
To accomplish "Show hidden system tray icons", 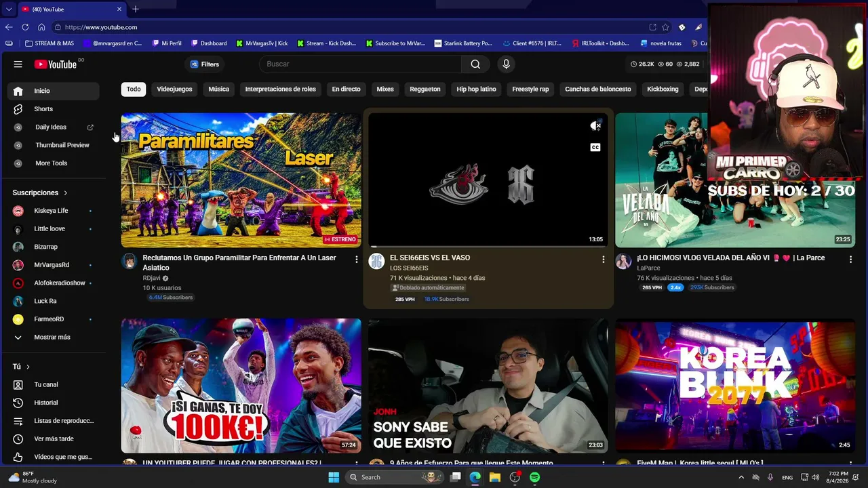I will pos(741,477).
